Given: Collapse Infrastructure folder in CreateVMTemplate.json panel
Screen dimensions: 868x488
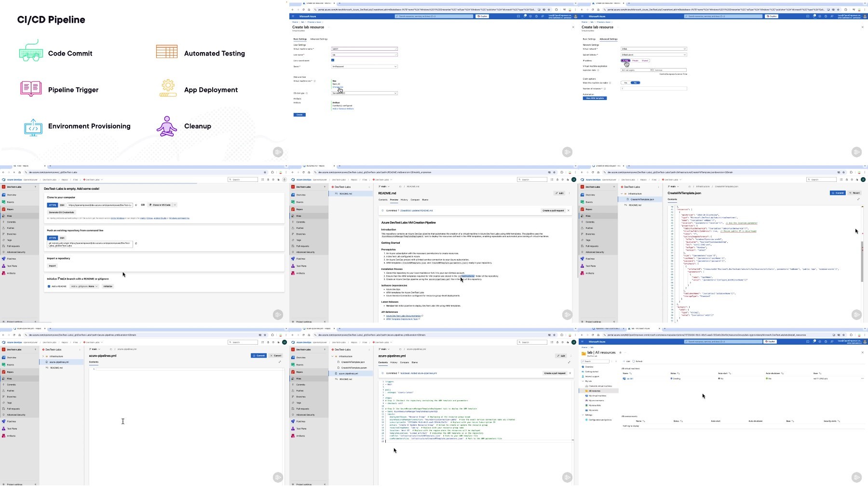Looking at the screenshot, I should [622, 194].
